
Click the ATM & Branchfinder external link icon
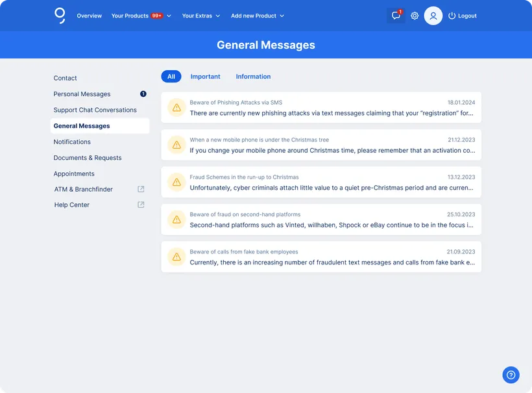point(141,189)
